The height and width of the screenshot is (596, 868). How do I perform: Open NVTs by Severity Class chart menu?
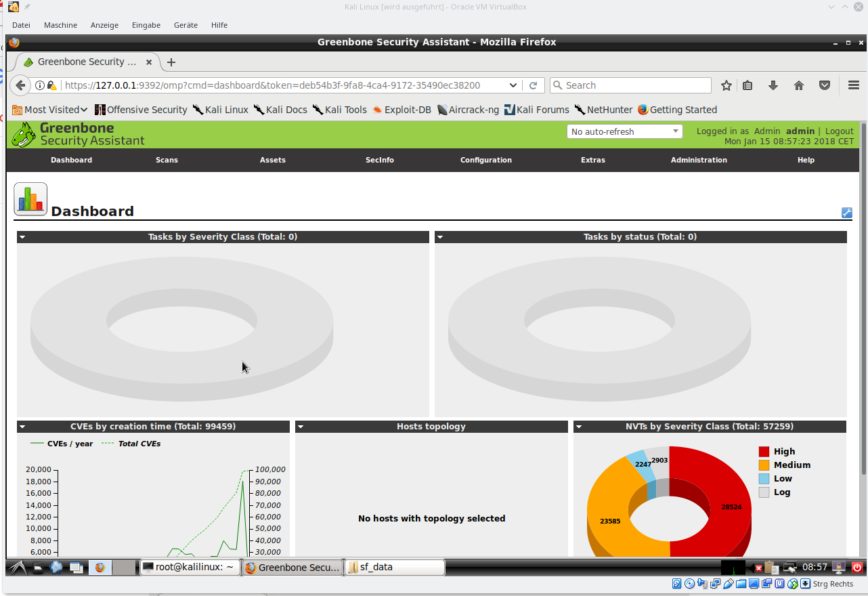point(579,427)
